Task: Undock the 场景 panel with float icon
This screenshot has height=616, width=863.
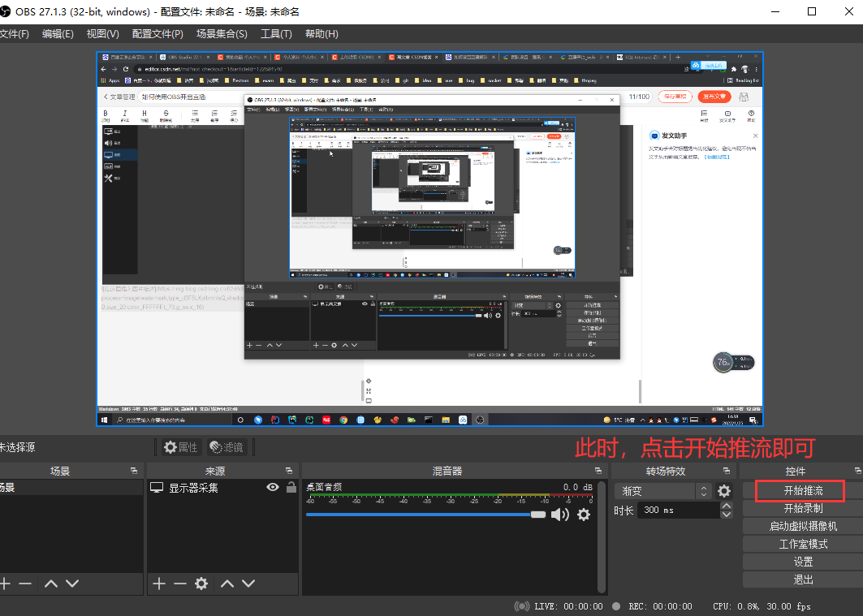Action: [x=134, y=471]
